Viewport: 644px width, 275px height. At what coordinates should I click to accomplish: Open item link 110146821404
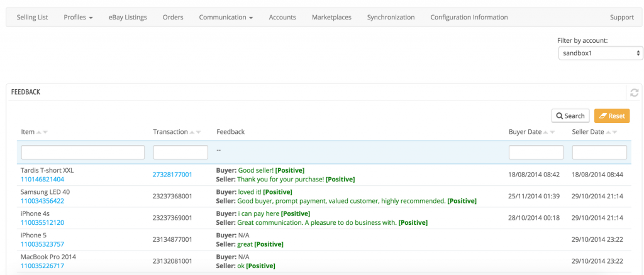click(42, 179)
